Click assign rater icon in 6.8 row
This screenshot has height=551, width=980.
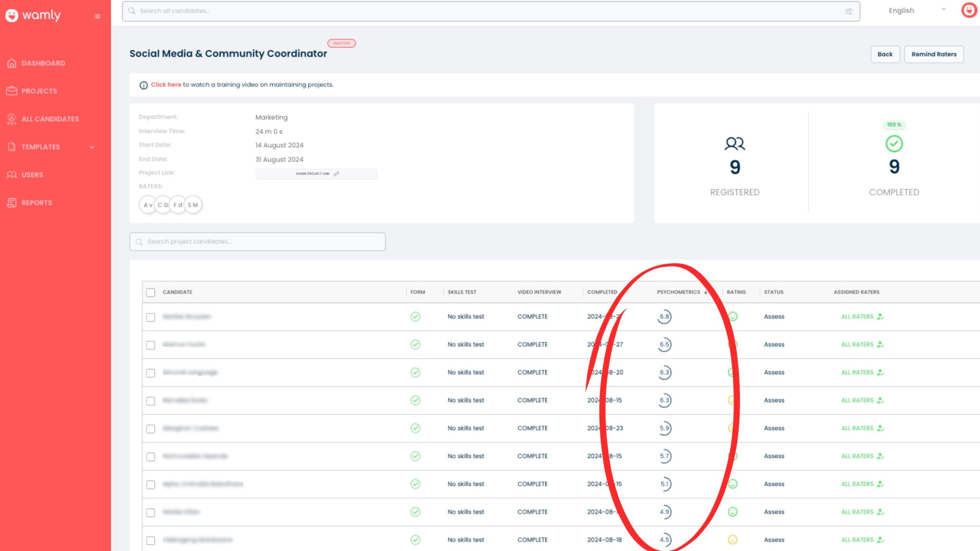(880, 316)
